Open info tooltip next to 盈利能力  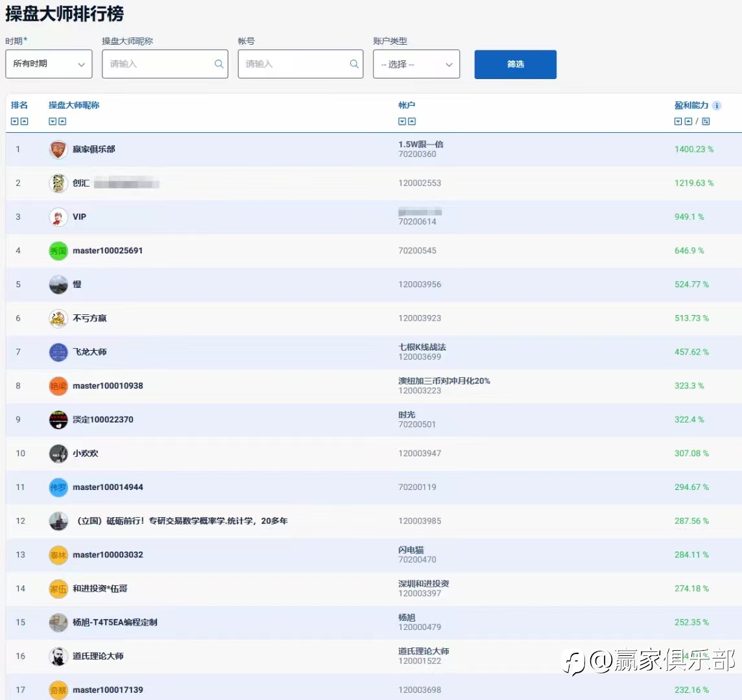tap(717, 106)
